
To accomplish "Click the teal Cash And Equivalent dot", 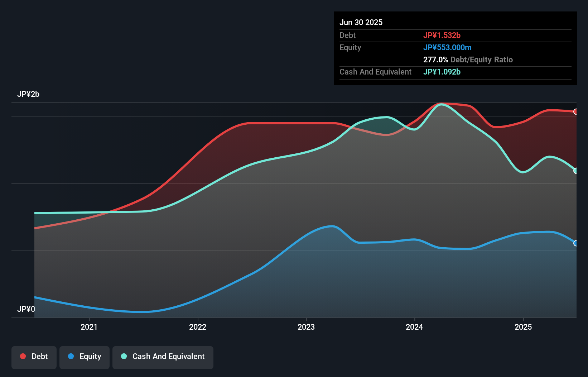I will pos(124,356).
